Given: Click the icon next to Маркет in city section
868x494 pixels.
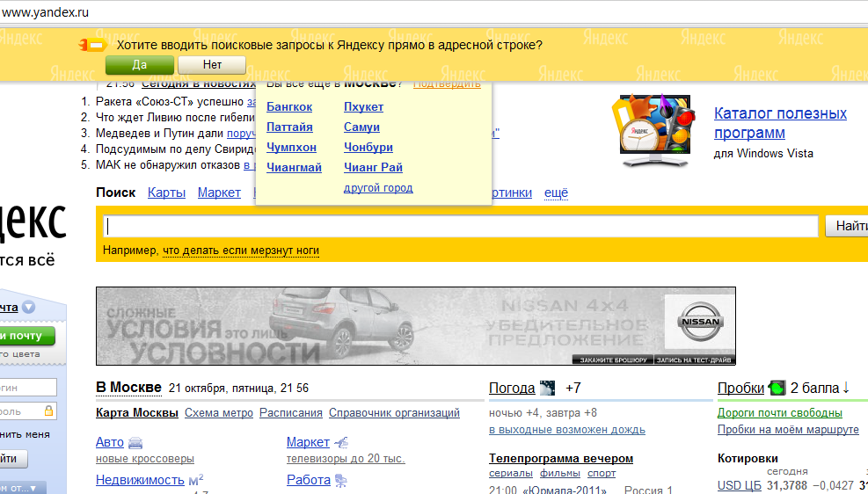Looking at the screenshot, I should (x=341, y=442).
